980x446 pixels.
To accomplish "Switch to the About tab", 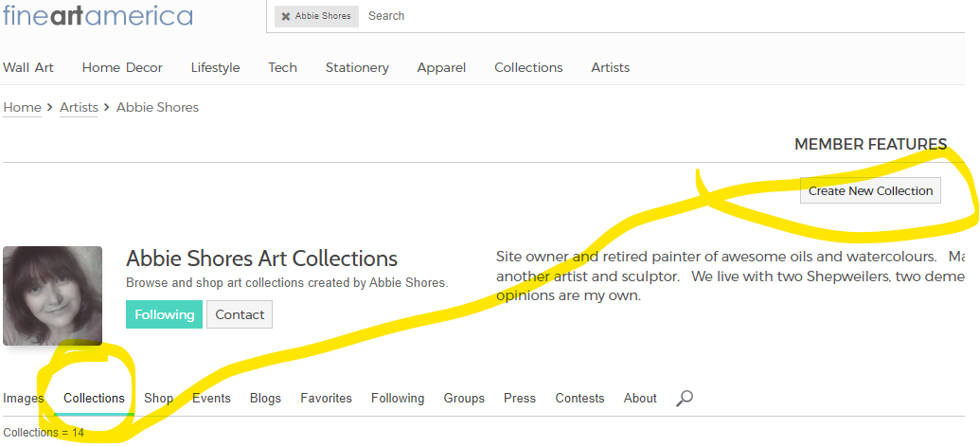I will 640,398.
